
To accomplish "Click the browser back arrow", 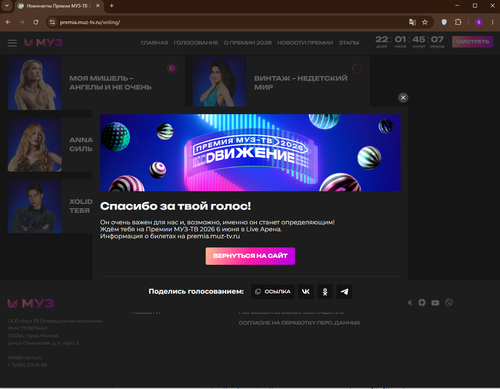I will click(x=8, y=22).
